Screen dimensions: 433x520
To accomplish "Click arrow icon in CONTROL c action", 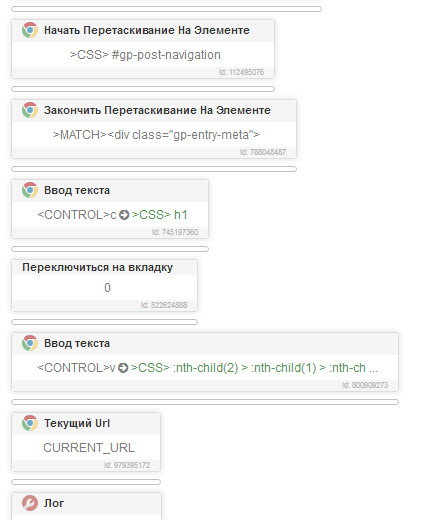I will [x=124, y=215].
